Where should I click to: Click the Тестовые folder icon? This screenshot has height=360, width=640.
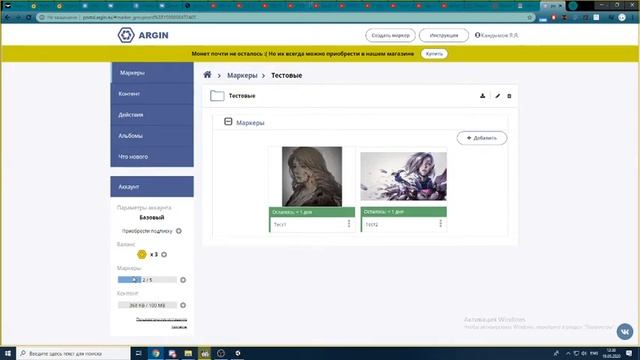[x=217, y=96]
